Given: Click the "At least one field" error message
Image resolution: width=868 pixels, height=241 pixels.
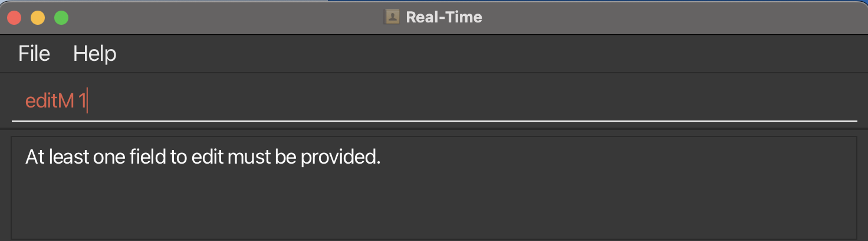Looking at the screenshot, I should tap(203, 157).
